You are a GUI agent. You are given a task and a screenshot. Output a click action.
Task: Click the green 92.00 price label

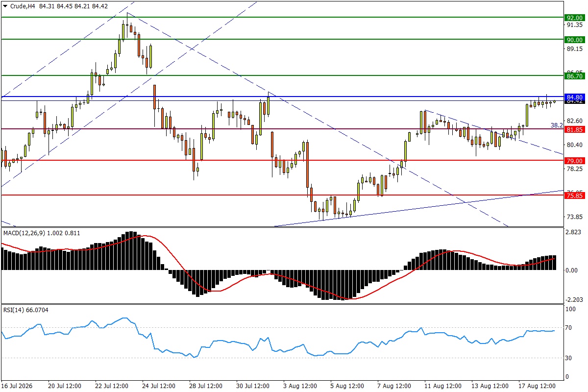pos(574,17)
